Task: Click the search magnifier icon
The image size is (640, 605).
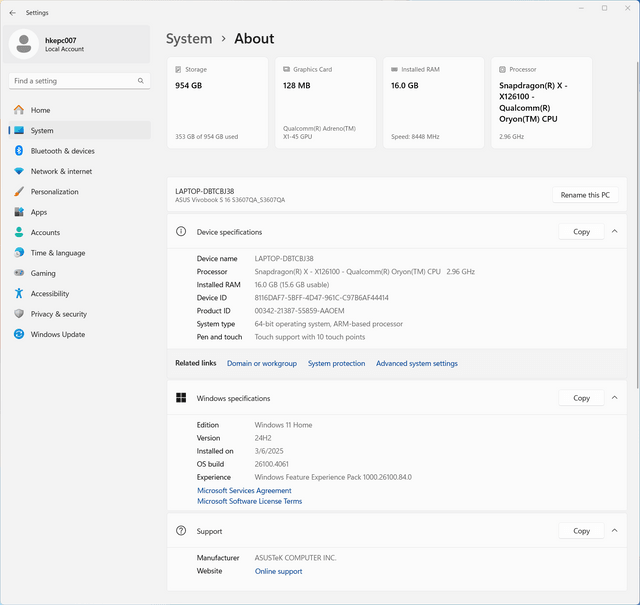Action: tap(141, 81)
